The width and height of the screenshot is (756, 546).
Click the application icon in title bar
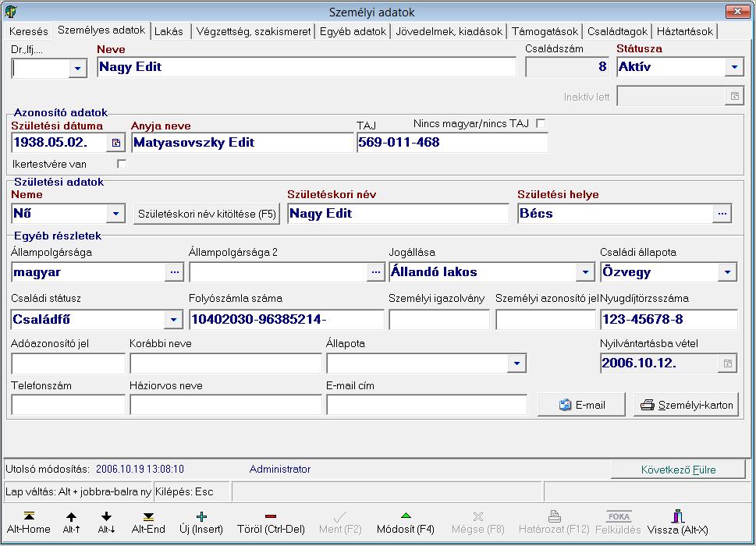pyautogui.click(x=11, y=12)
